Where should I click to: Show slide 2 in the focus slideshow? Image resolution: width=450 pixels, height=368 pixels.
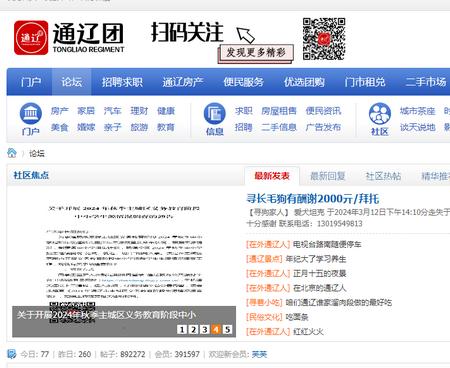click(x=193, y=329)
